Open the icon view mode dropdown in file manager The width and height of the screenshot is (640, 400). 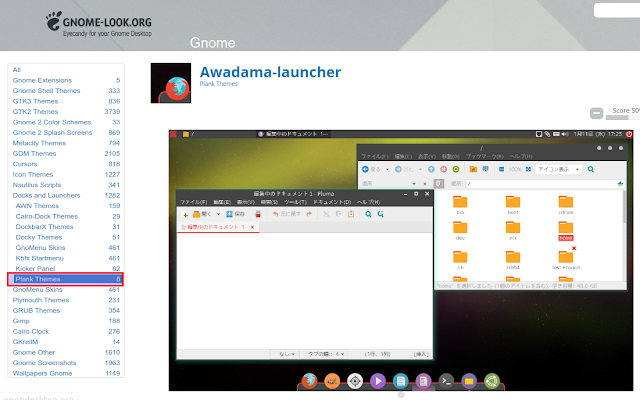pos(558,169)
